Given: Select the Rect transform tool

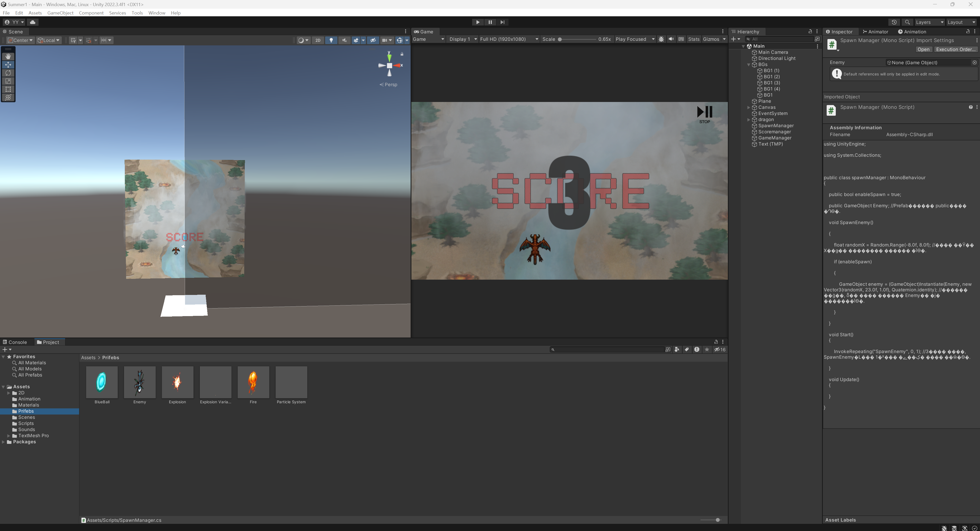Looking at the screenshot, I should point(8,89).
